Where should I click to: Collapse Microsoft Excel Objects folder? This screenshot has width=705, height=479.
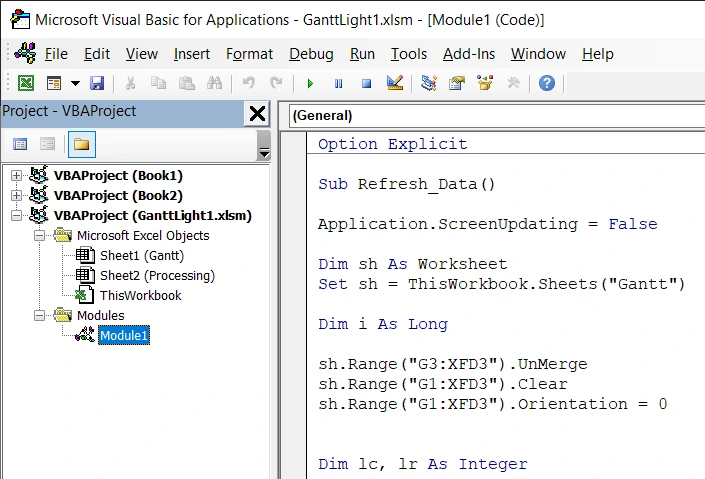(40, 235)
